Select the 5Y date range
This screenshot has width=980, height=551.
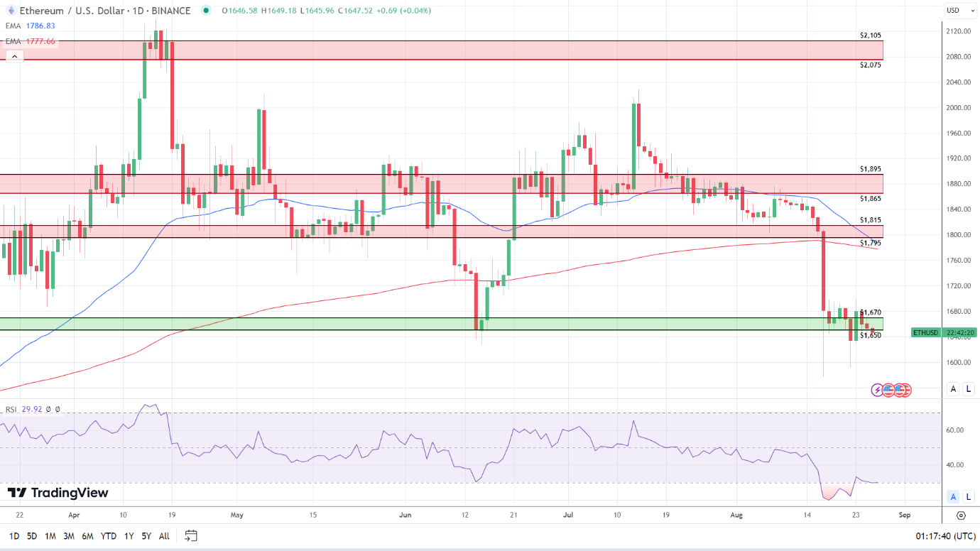pyautogui.click(x=146, y=536)
